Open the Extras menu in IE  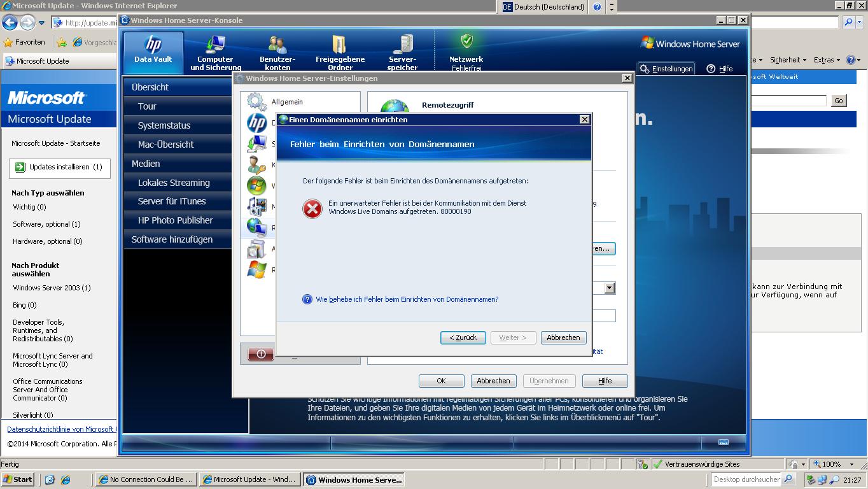tap(827, 60)
